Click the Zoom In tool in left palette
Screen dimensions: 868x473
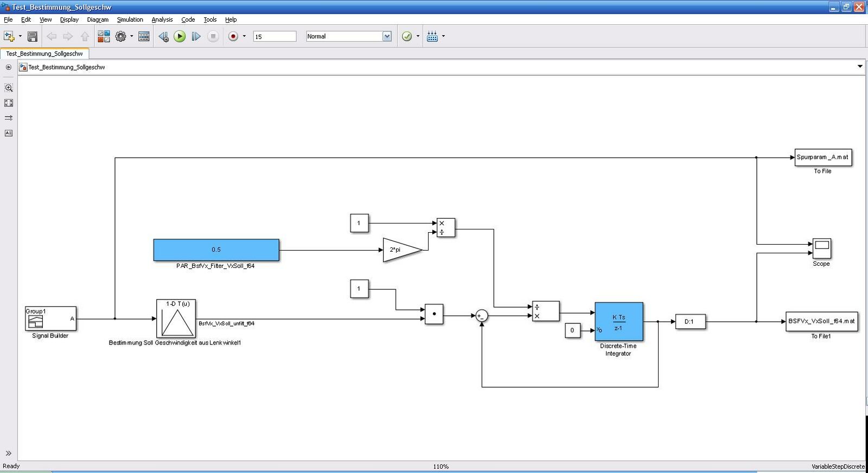coord(9,88)
